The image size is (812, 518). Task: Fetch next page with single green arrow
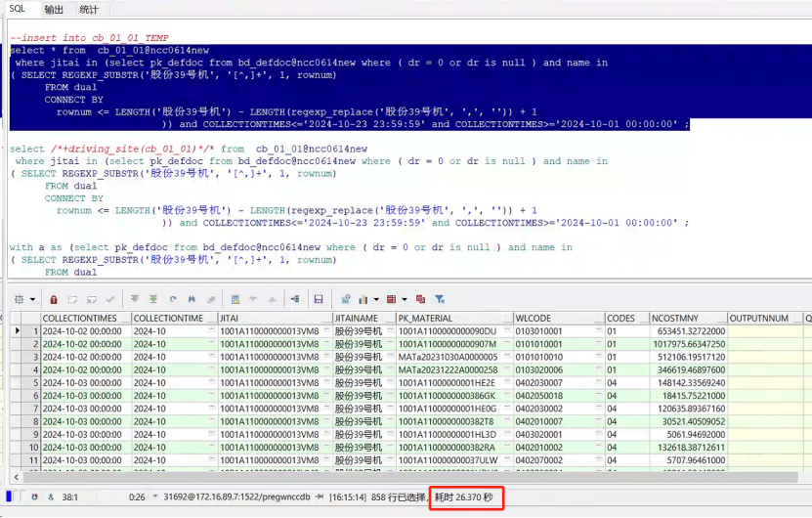click(x=135, y=299)
